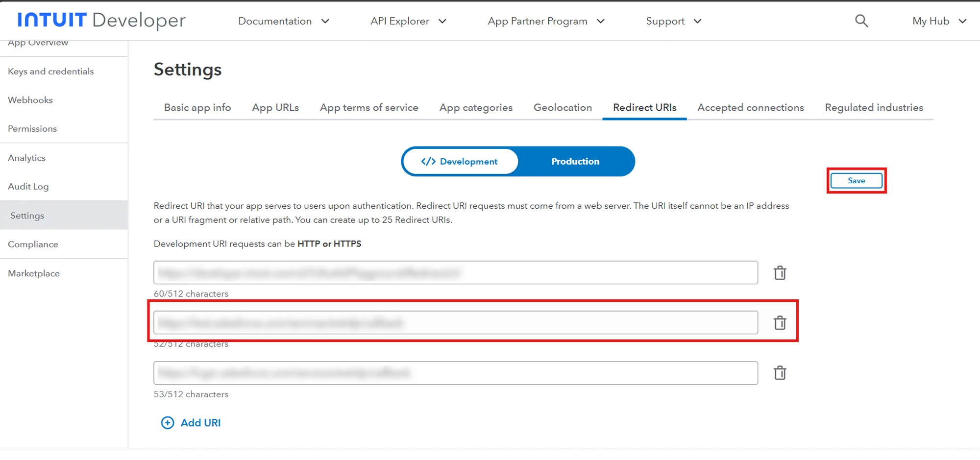980x460 pixels.
Task: Click the code icon on the Development pill
Action: coord(427,161)
